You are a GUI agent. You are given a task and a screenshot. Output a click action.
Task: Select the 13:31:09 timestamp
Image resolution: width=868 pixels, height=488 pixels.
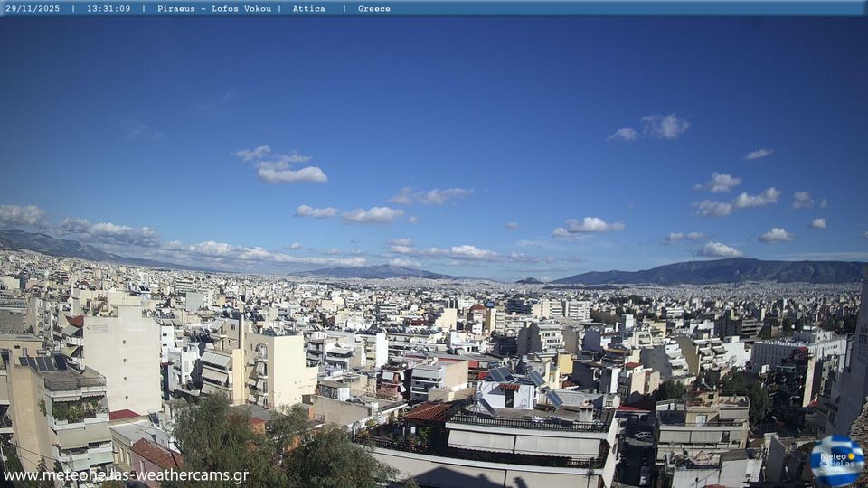coord(108,8)
